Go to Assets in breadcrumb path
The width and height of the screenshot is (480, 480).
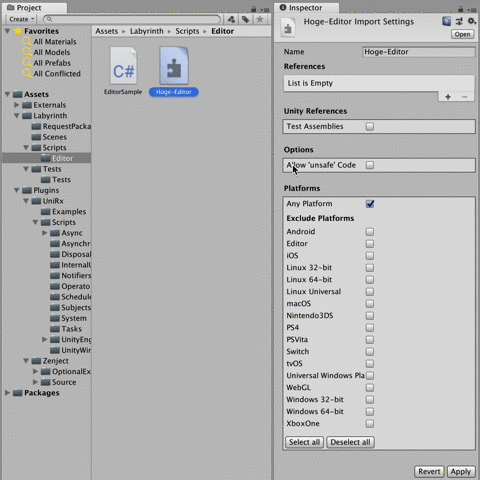point(107,31)
